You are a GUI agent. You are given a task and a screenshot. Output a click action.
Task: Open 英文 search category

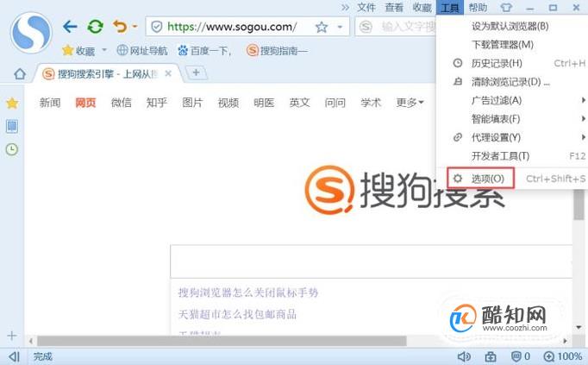pyautogui.click(x=300, y=103)
